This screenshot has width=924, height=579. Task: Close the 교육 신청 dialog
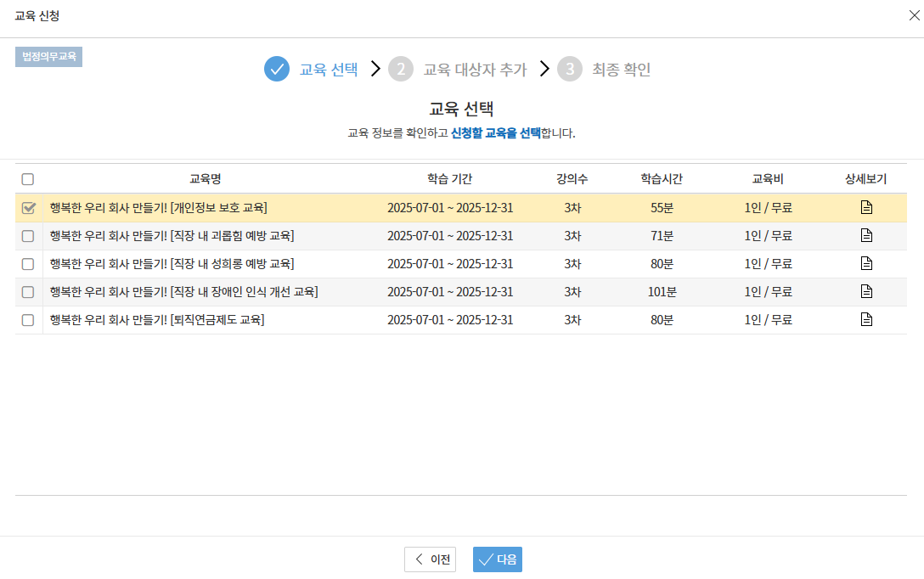pos(914,15)
